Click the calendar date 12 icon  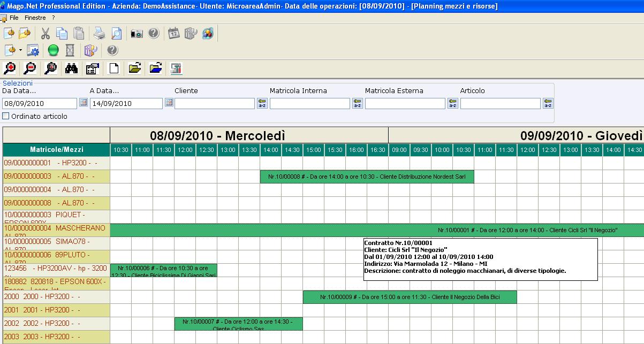click(x=174, y=33)
